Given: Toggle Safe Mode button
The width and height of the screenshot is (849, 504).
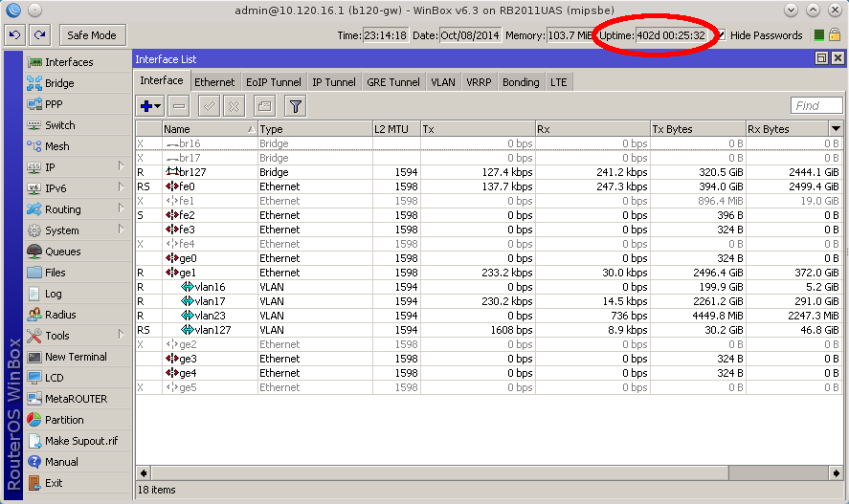Looking at the screenshot, I should pos(92,35).
